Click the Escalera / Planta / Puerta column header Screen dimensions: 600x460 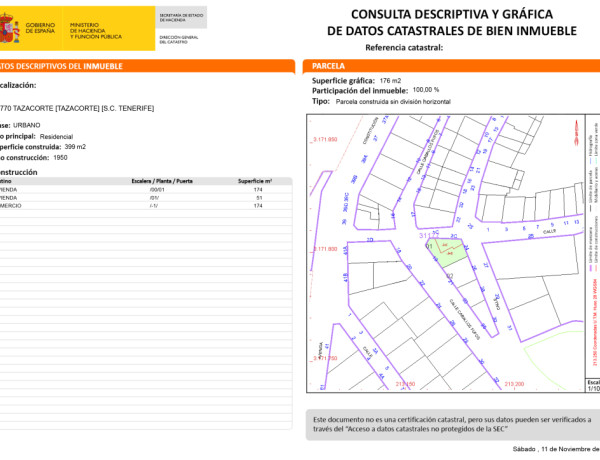pos(162,181)
